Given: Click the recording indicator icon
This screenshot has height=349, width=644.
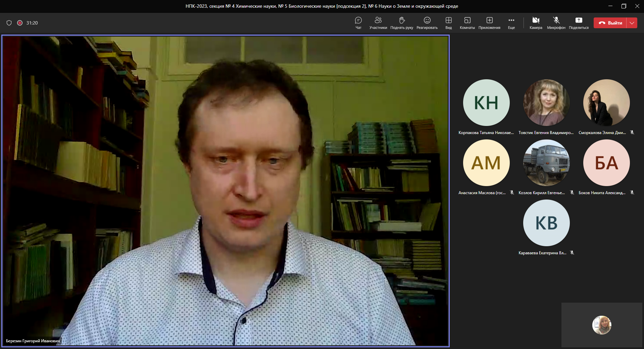Looking at the screenshot, I should coord(20,23).
